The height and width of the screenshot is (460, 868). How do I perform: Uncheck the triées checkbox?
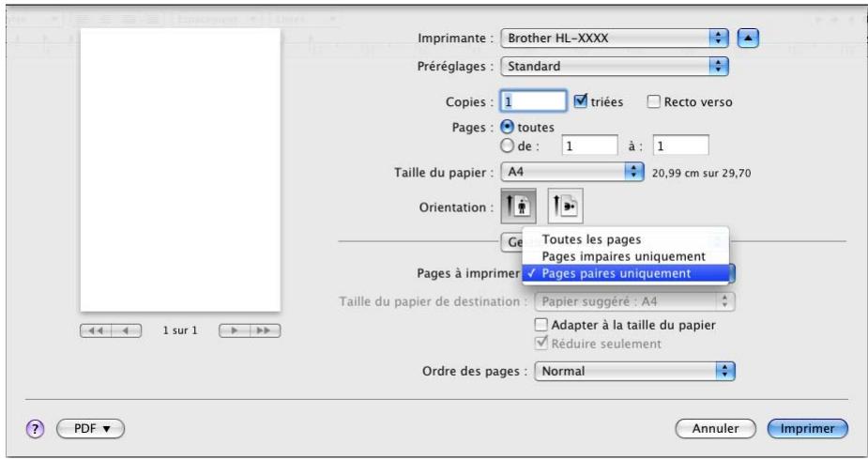pyautogui.click(x=580, y=101)
